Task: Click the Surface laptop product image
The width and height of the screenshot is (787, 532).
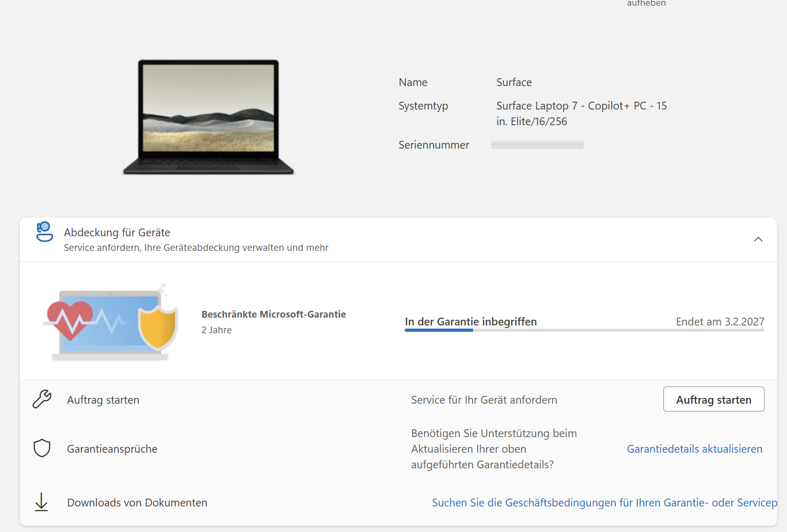Action: click(x=209, y=117)
